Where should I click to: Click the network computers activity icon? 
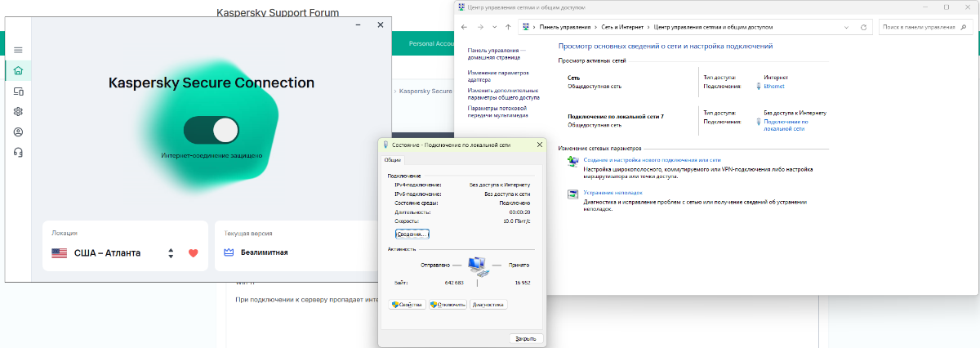(x=477, y=265)
